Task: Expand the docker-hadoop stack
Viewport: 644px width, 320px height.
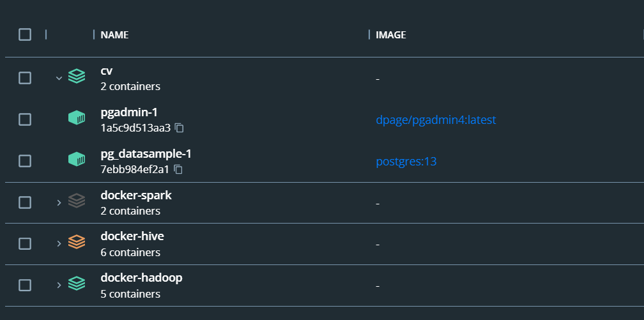Action: pyautogui.click(x=59, y=285)
